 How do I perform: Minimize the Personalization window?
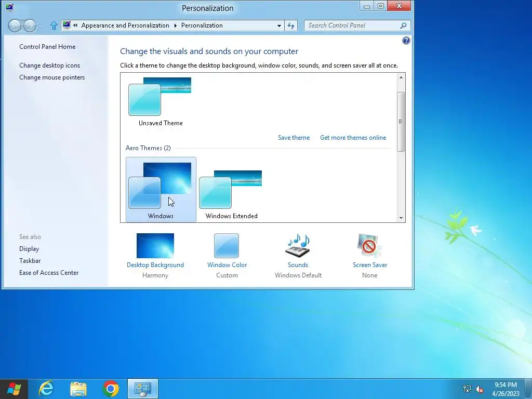click(367, 6)
